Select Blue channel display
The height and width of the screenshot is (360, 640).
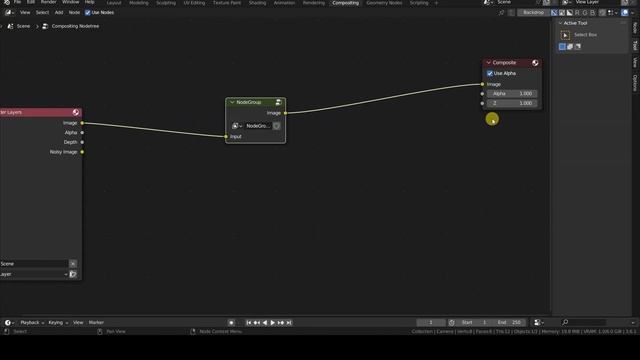tap(593, 13)
